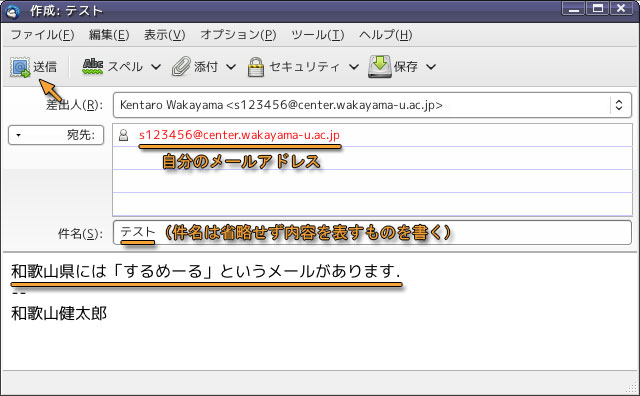Screen dimensions: 640x396
Task: Maximize the compose window
Action: 598,9
